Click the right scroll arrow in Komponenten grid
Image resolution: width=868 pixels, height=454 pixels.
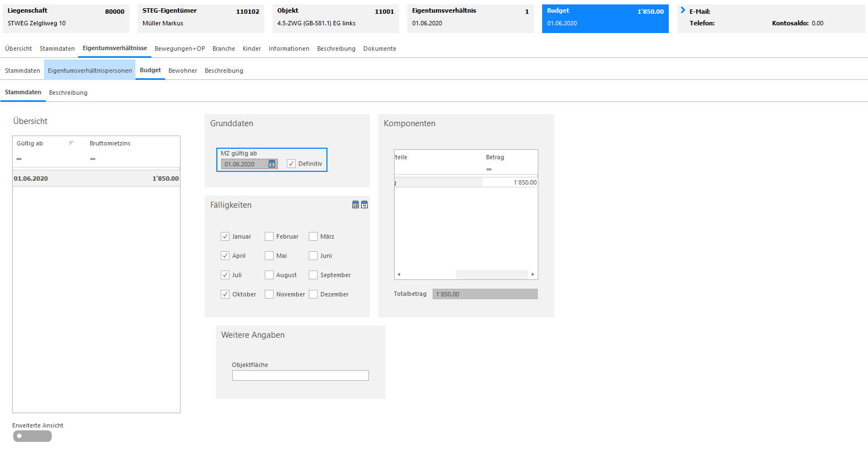point(533,274)
